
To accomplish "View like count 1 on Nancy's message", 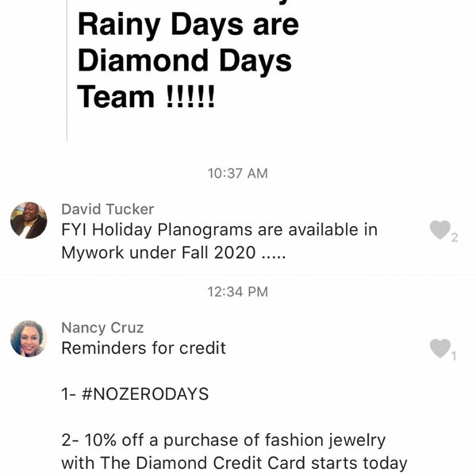I will click(x=454, y=355).
